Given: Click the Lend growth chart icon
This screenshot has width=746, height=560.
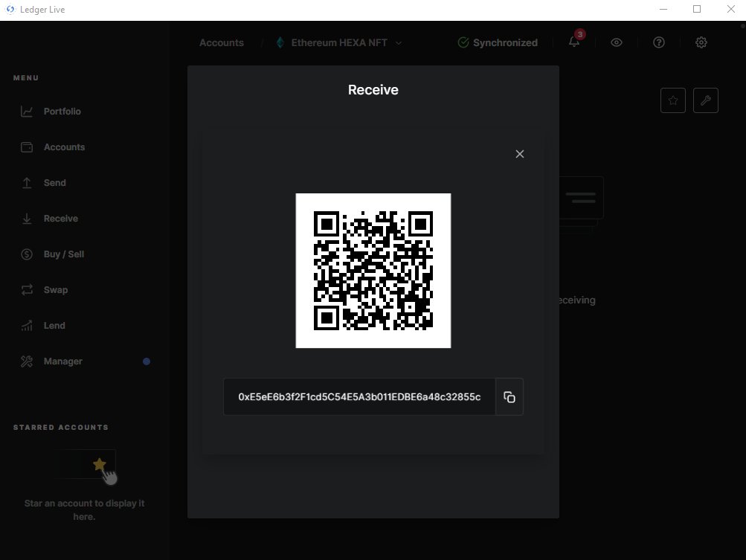Looking at the screenshot, I should (x=27, y=326).
